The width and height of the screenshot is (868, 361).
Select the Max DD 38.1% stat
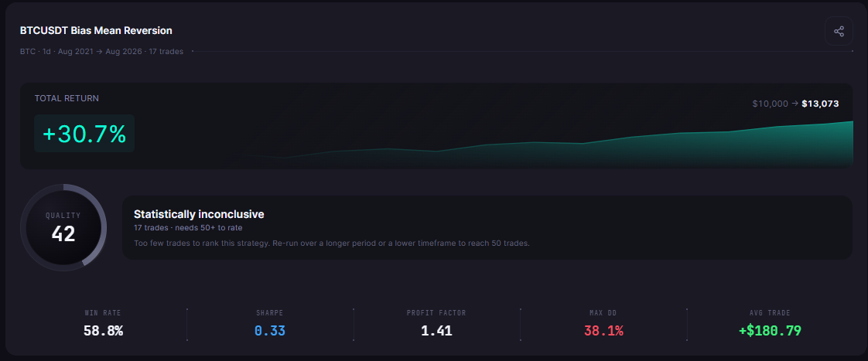click(603, 325)
